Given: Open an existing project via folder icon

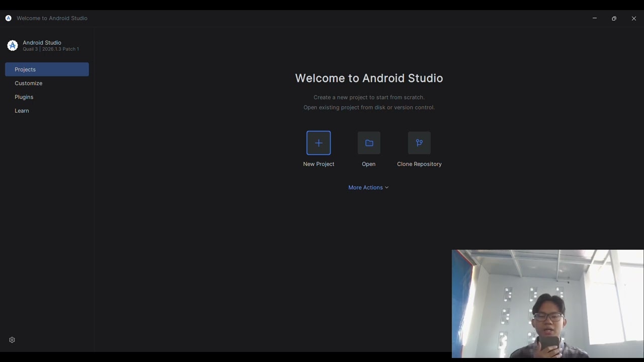Looking at the screenshot, I should point(369,143).
